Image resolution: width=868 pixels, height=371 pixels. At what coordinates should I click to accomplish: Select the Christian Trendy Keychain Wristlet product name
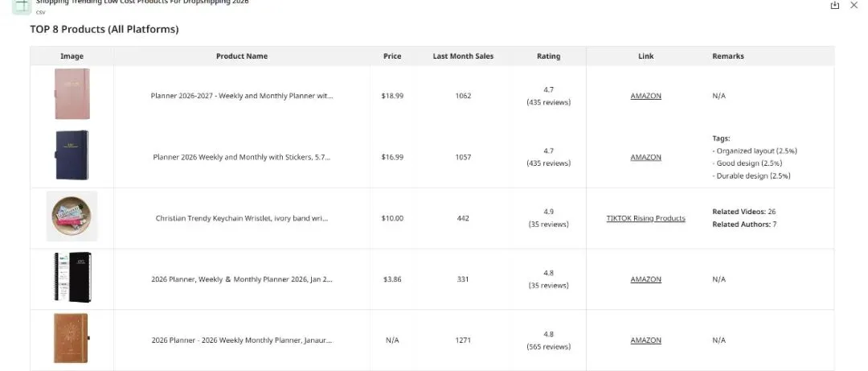pos(242,218)
